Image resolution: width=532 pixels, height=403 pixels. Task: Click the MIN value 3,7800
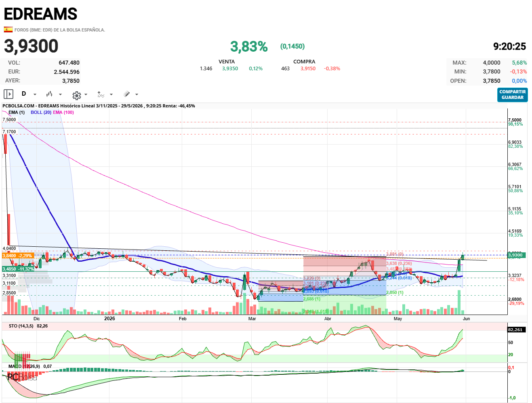pyautogui.click(x=492, y=71)
